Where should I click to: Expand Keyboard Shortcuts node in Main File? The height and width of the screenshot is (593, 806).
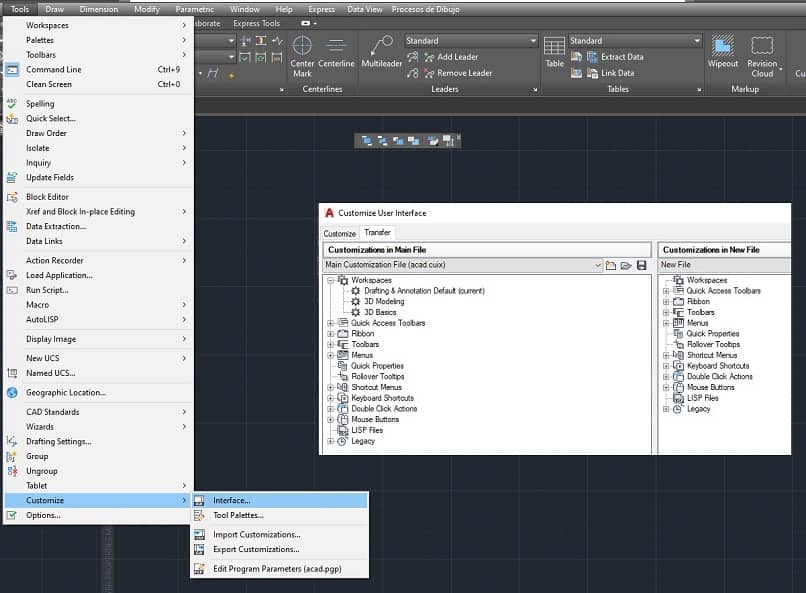pyautogui.click(x=331, y=398)
